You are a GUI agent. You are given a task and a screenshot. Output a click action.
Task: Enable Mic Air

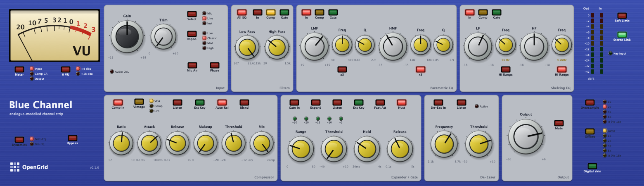[x=192, y=65]
